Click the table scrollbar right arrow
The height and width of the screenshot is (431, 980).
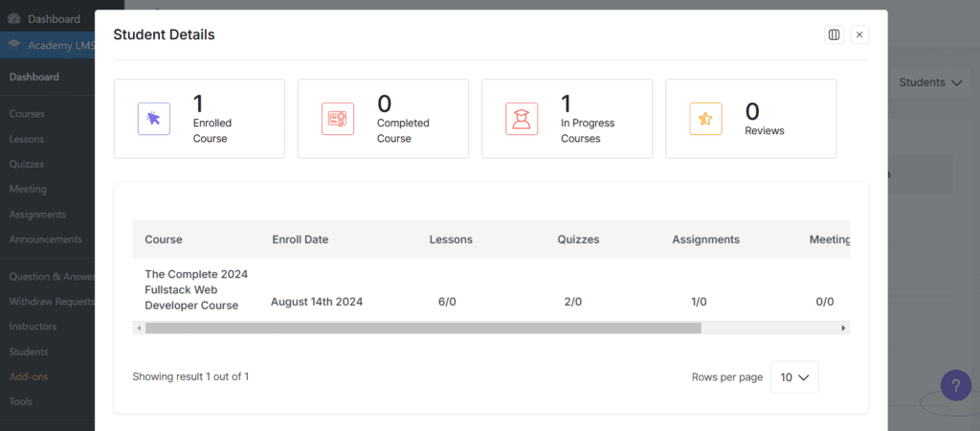(843, 328)
